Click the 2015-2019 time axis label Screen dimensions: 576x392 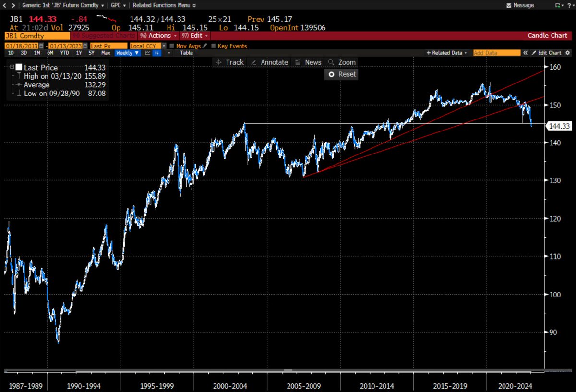[x=450, y=385]
